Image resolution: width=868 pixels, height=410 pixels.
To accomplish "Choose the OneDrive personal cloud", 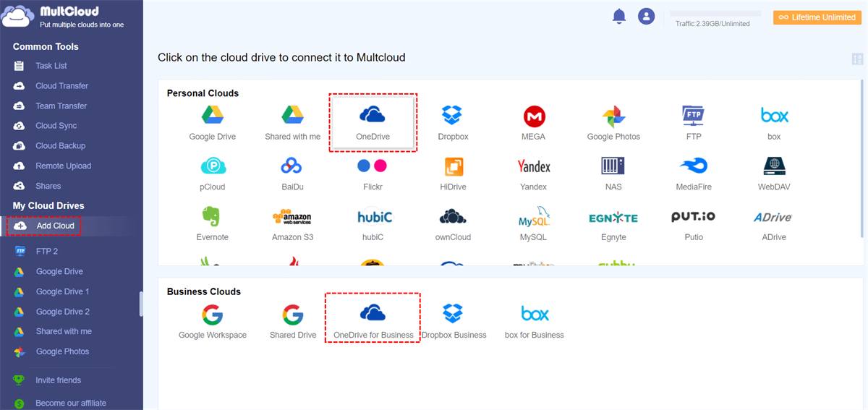I will tap(373, 123).
